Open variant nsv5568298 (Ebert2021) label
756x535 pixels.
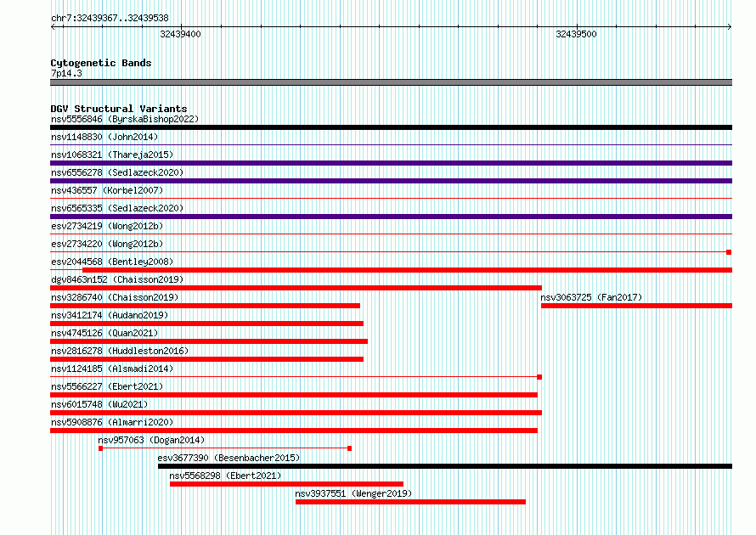pyautogui.click(x=225, y=476)
